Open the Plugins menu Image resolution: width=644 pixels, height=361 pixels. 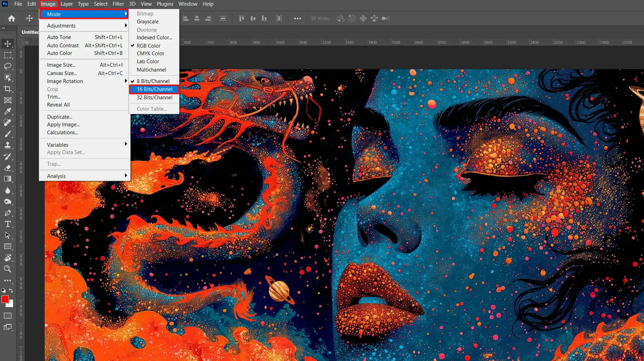165,4
